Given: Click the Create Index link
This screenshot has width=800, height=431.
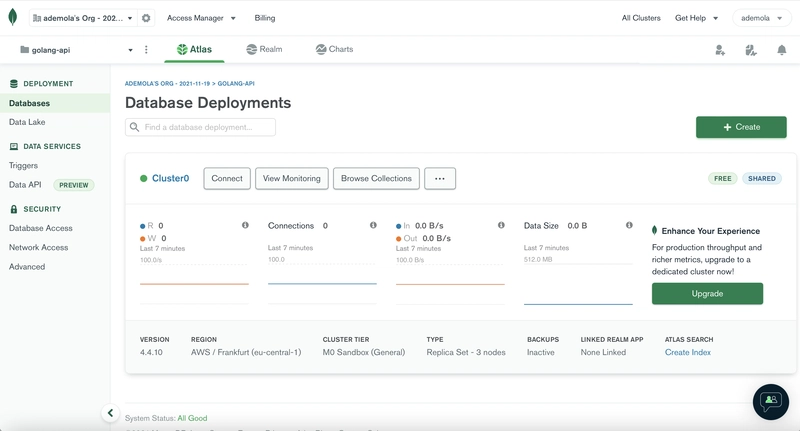Looking at the screenshot, I should click(688, 352).
